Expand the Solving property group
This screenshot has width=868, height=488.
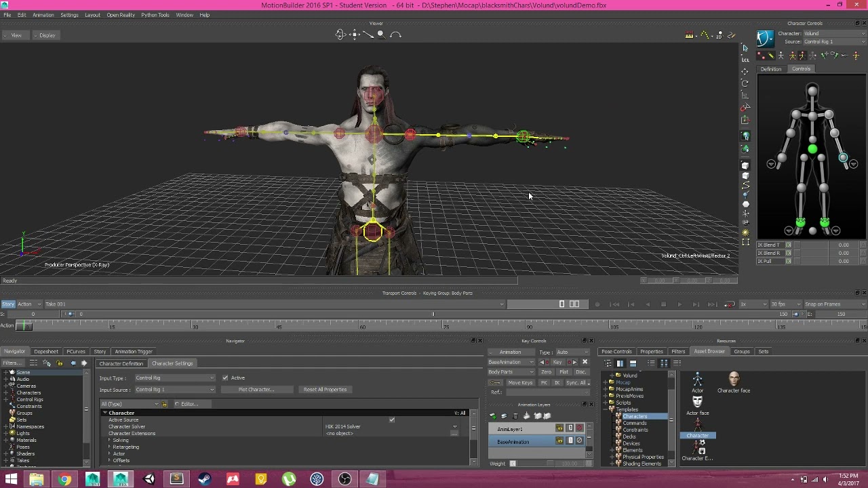109,441
